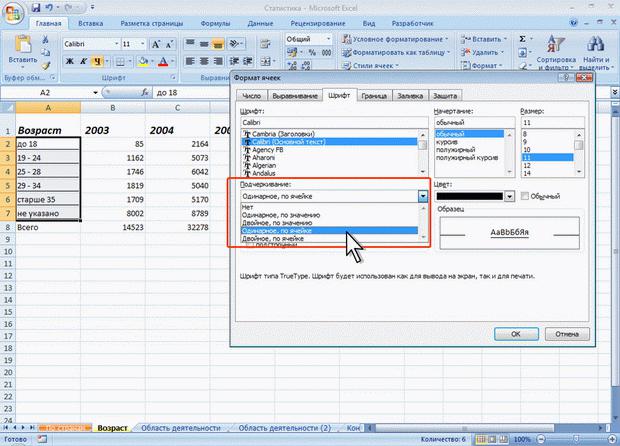
Task: Undo the last action
Action: 49,7
